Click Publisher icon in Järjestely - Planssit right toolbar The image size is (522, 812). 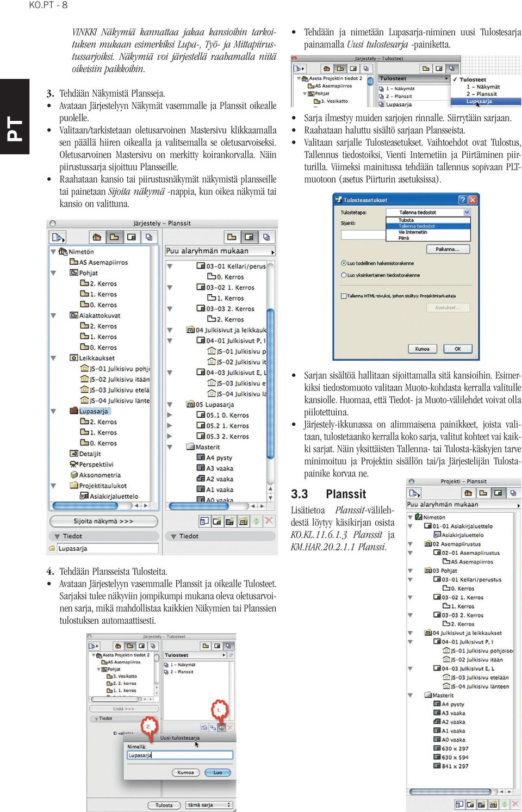click(266, 237)
